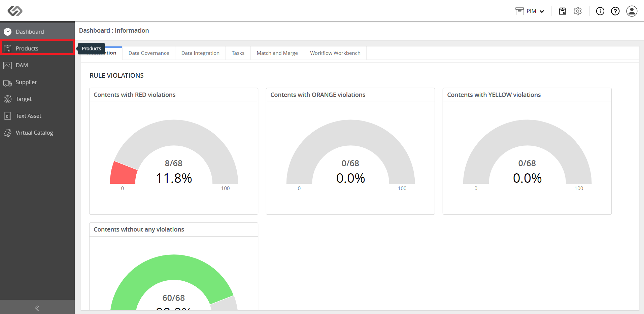Collapse the sidebar with double chevron
Image resolution: width=644 pixels, height=314 pixels.
pos(37,308)
